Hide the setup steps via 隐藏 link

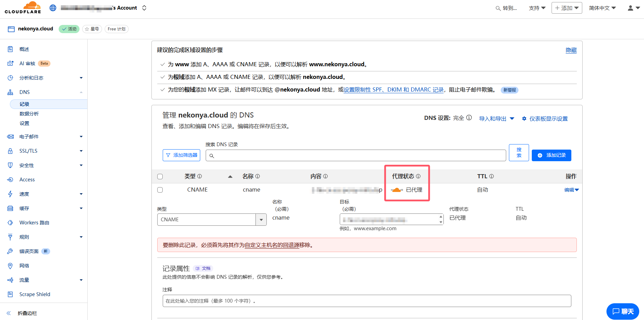(571, 50)
